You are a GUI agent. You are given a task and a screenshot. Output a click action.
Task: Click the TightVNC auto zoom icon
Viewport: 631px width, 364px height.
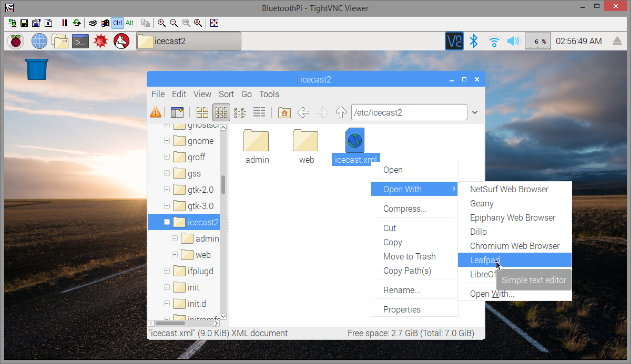click(198, 23)
